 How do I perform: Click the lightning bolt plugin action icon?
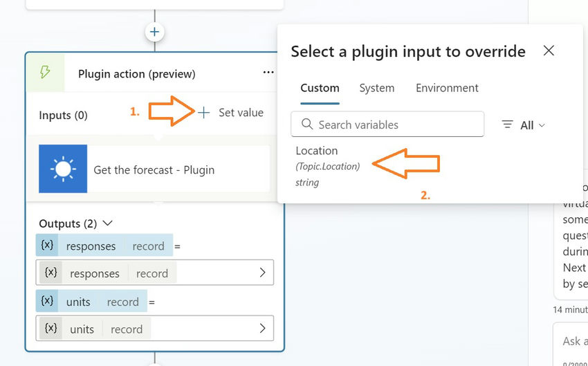coord(46,73)
